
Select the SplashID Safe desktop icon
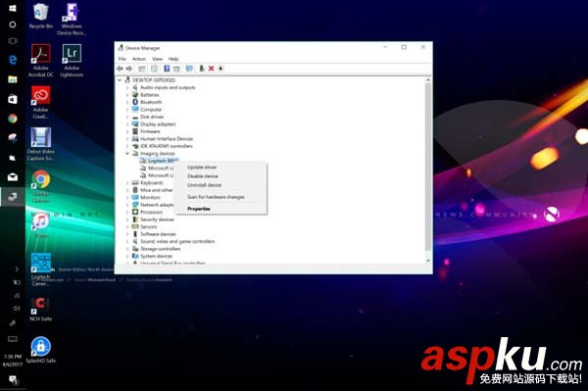click(x=41, y=351)
